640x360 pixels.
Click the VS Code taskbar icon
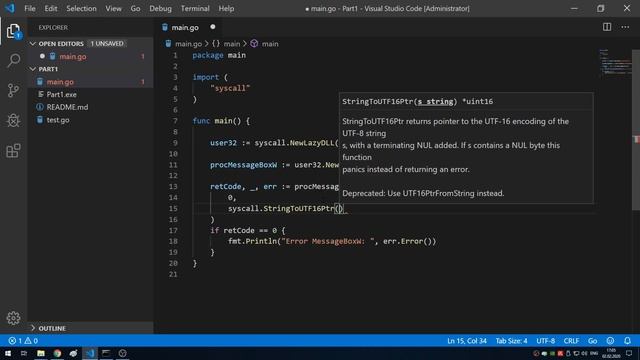pos(90,353)
